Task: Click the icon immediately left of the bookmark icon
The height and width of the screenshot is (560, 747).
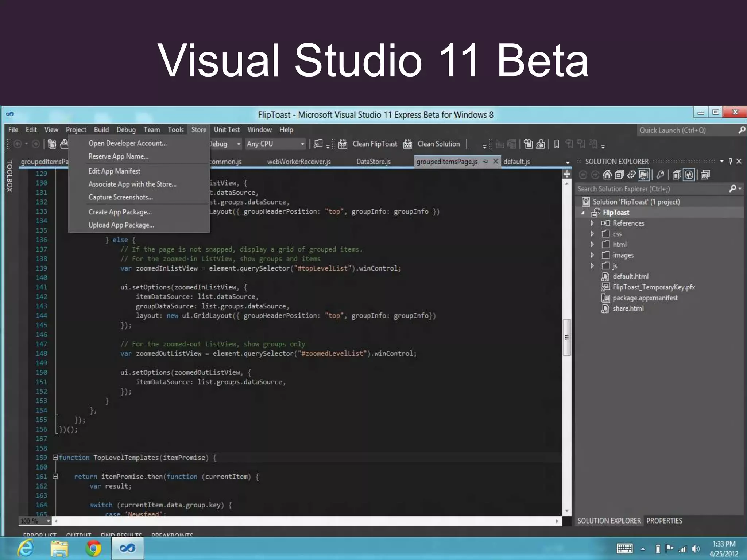Action: click(x=540, y=144)
